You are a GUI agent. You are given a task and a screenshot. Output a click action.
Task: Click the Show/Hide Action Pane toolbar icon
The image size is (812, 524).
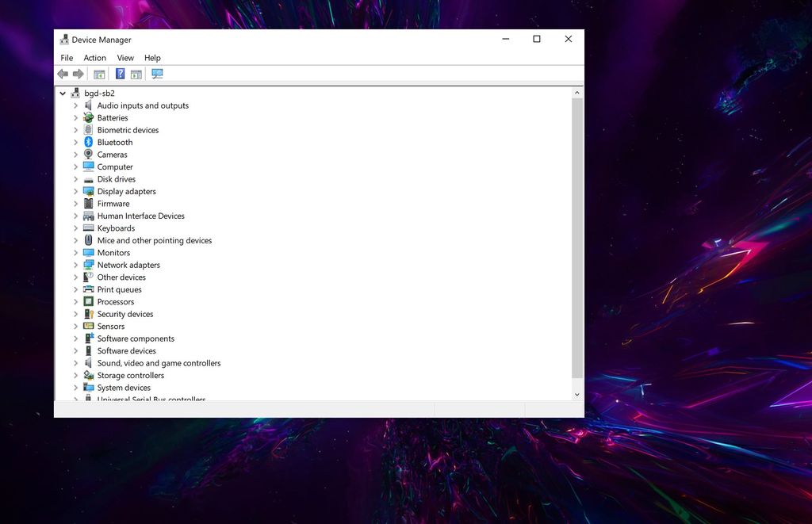click(x=136, y=74)
